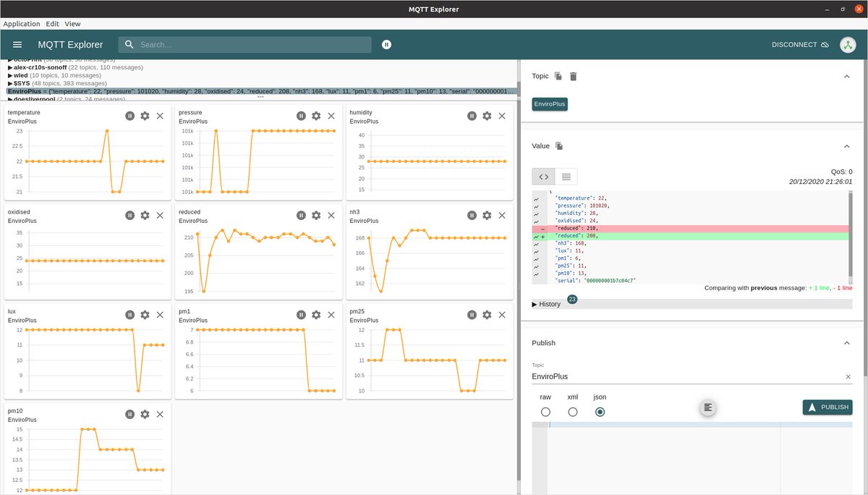868x495 pixels.
Task: Remove the oxidised chart with its X
Action: (x=160, y=215)
